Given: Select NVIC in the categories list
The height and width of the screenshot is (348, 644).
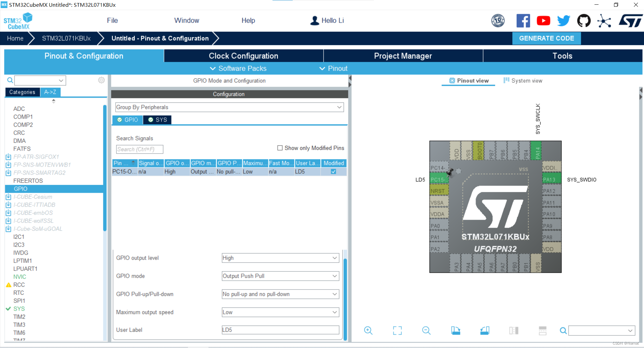Looking at the screenshot, I should pyautogui.click(x=20, y=277).
